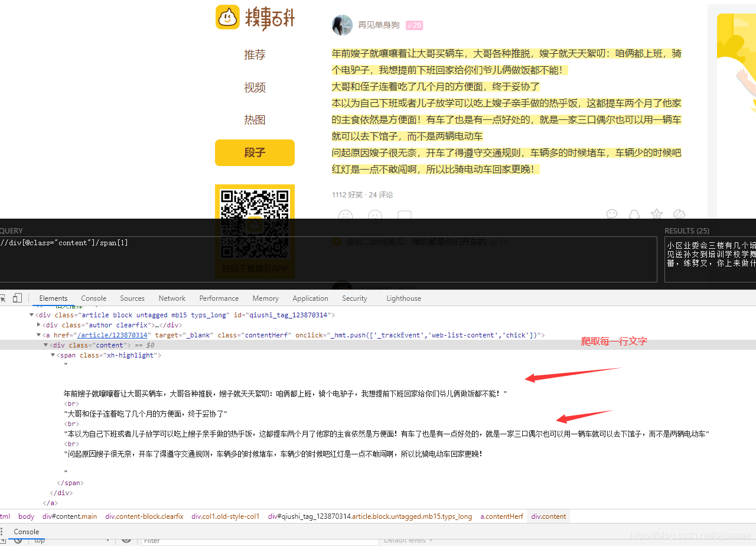Click the unfunny face vote icon
The height and width of the screenshot is (546, 756).
click(375, 216)
